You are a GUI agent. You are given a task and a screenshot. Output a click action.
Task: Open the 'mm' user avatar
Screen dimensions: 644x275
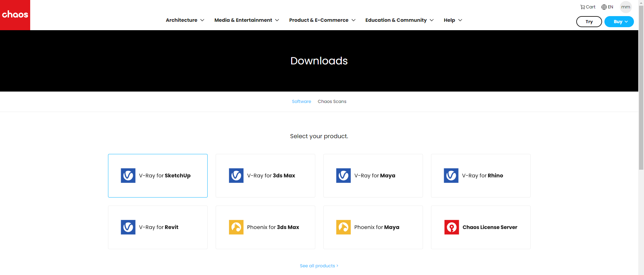point(626,7)
